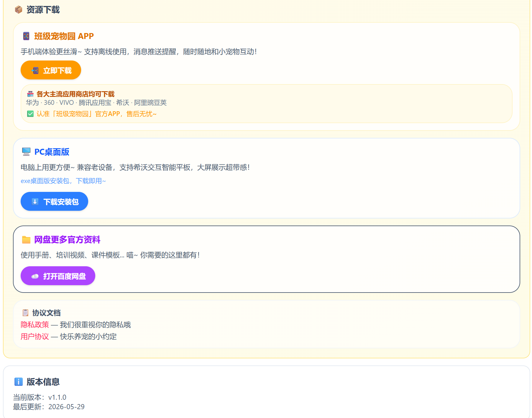Click the cloud icon inside 打开百度网盘 button

tap(35, 276)
